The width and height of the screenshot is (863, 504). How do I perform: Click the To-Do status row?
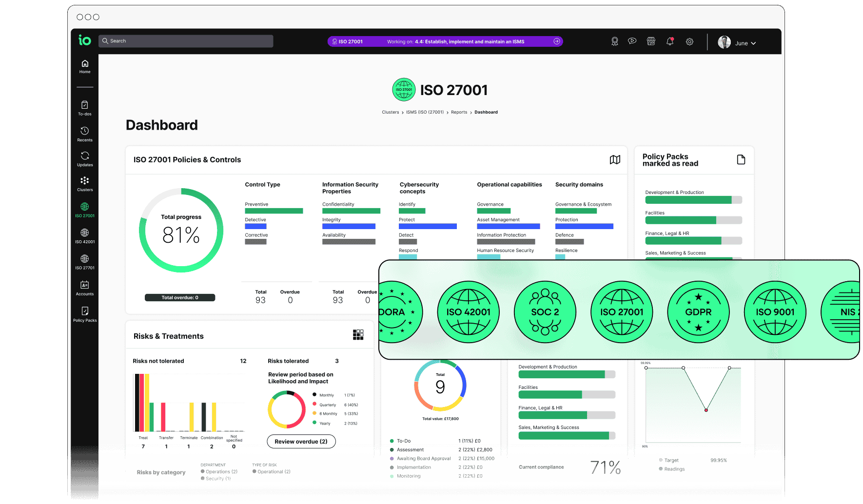[435, 441]
